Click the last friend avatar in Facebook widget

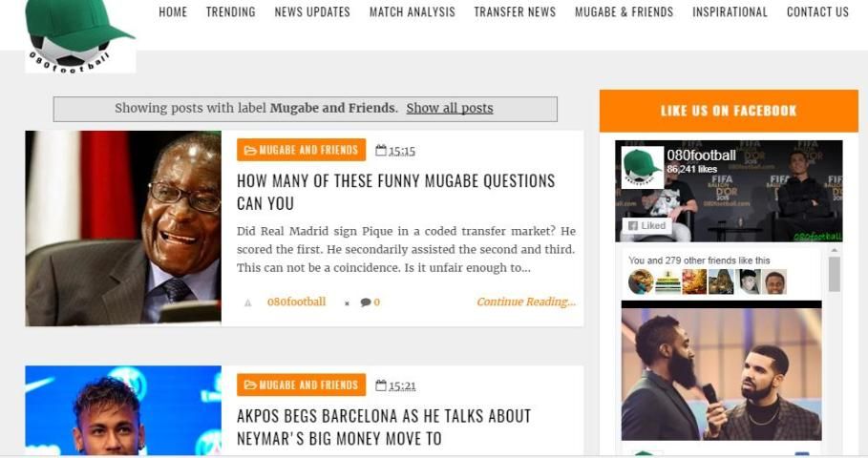pyautogui.click(x=776, y=282)
